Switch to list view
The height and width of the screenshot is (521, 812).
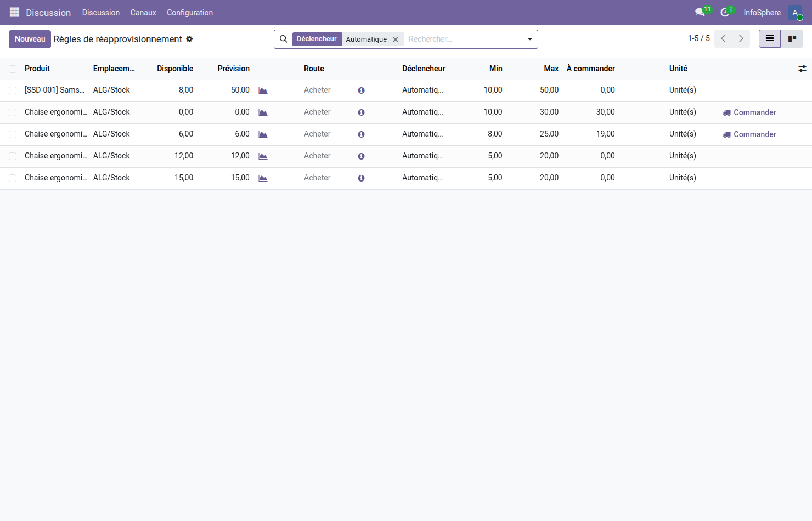[769, 38]
